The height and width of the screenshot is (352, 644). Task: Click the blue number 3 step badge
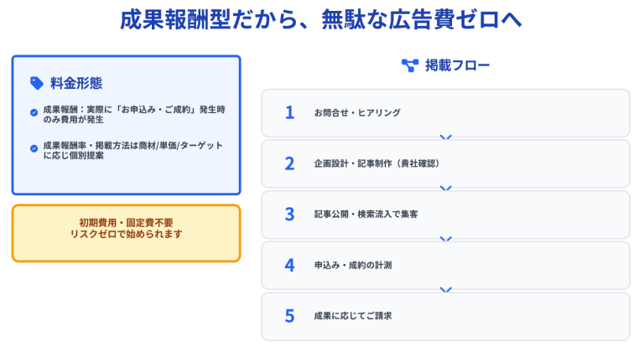(289, 215)
